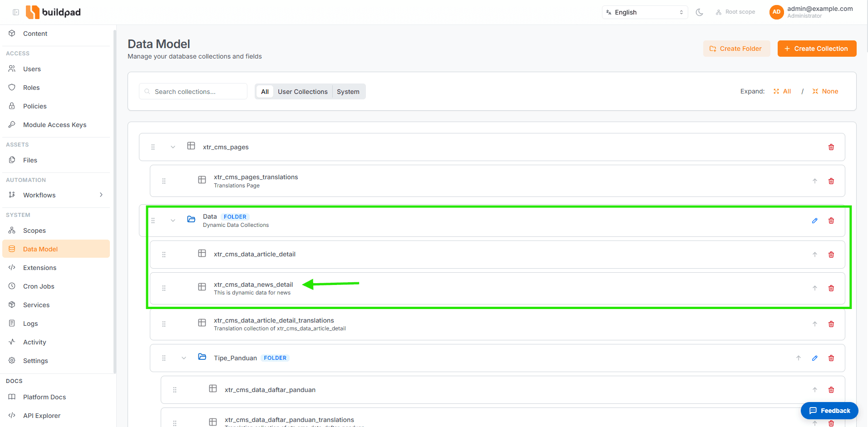Collapse the Tipe_Panduan folder chevron
Screen dimensions: 868x427
[184, 358]
